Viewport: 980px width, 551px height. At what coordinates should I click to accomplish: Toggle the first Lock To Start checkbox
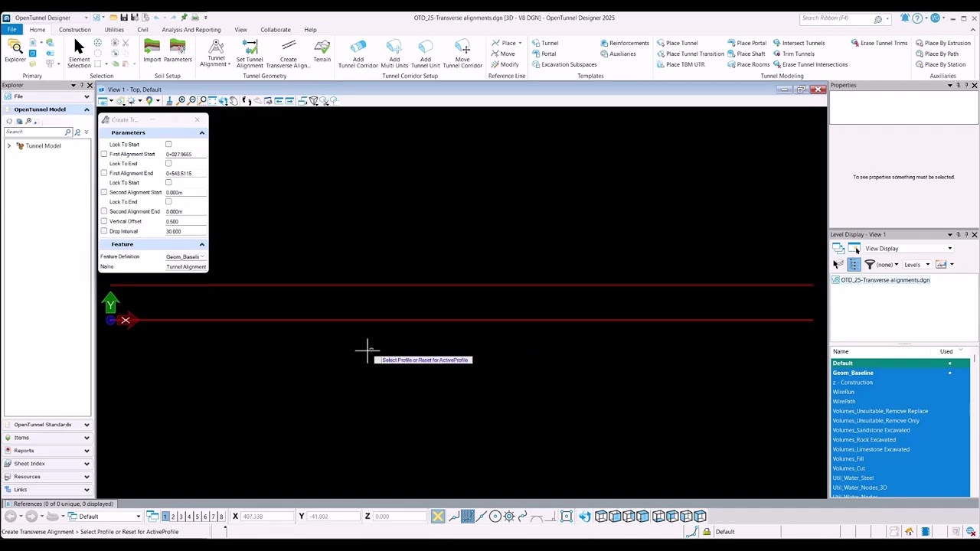pyautogui.click(x=168, y=144)
